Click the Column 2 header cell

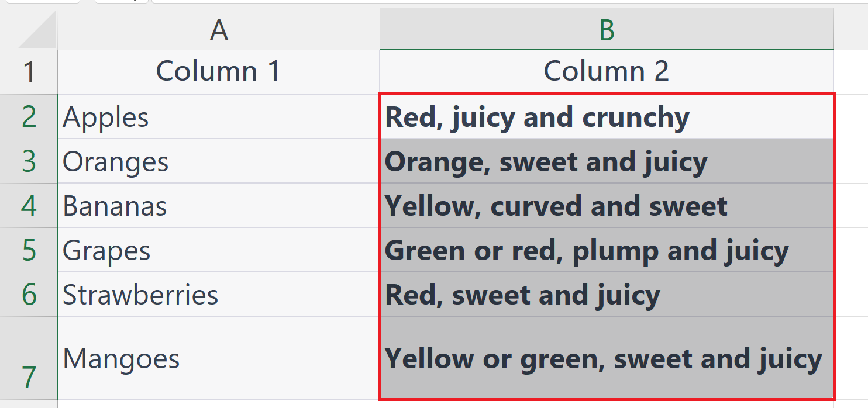(x=607, y=72)
